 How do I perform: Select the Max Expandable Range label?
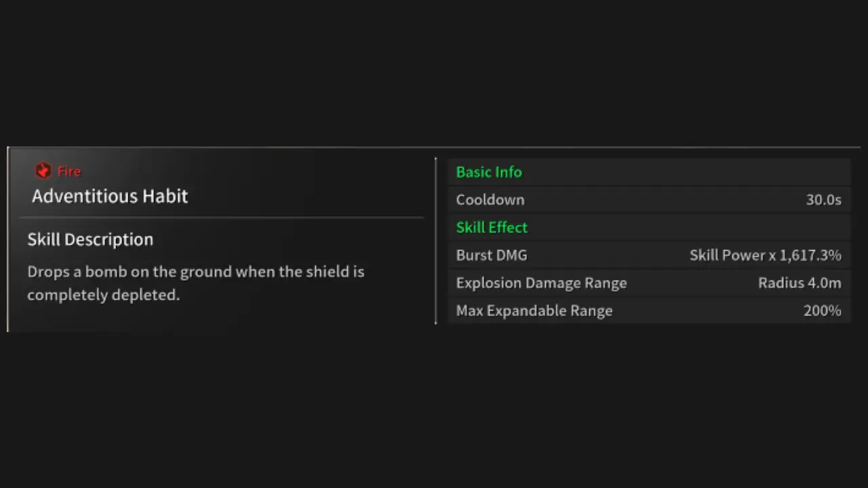pyautogui.click(x=534, y=311)
